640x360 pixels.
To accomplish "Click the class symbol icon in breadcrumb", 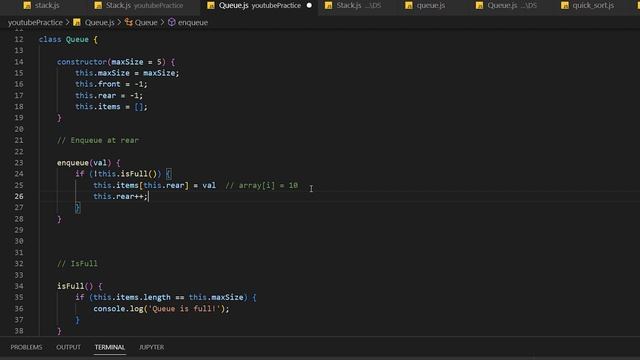I will [129, 22].
